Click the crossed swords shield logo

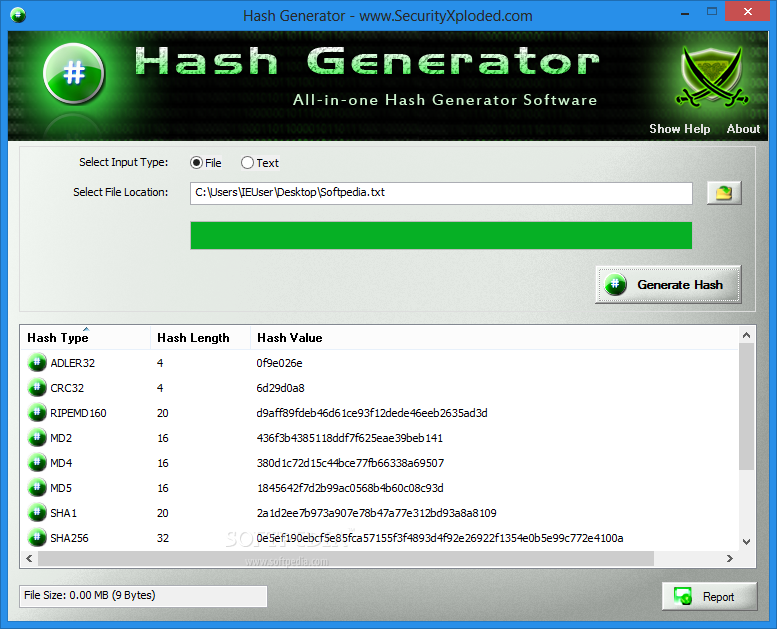point(712,77)
